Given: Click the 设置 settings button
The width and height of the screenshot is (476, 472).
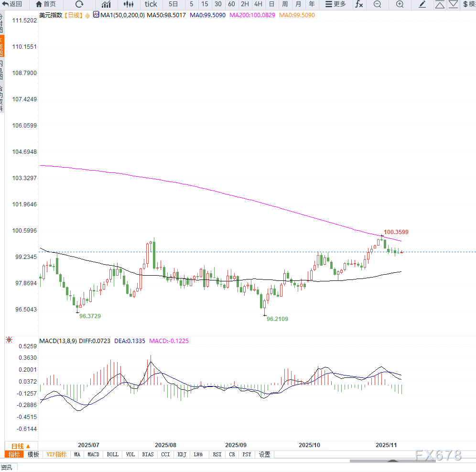Looking at the screenshot, I should pyautogui.click(x=264, y=454).
